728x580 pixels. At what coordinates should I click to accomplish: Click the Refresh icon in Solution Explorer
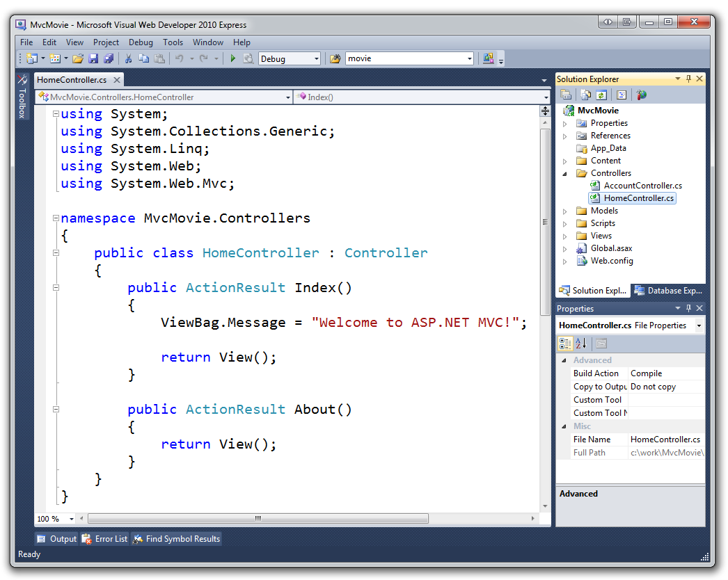click(601, 94)
